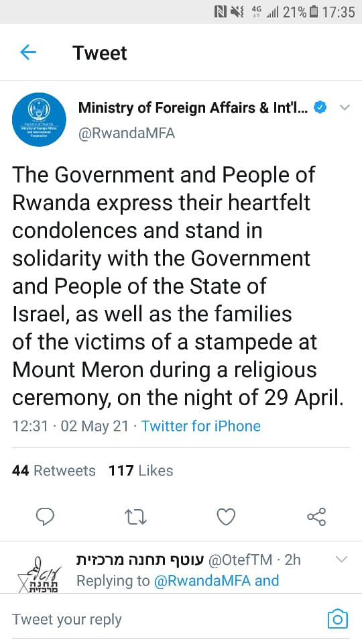Open the OtefTM avatar logo
The image size is (362, 644).
(x=39, y=575)
